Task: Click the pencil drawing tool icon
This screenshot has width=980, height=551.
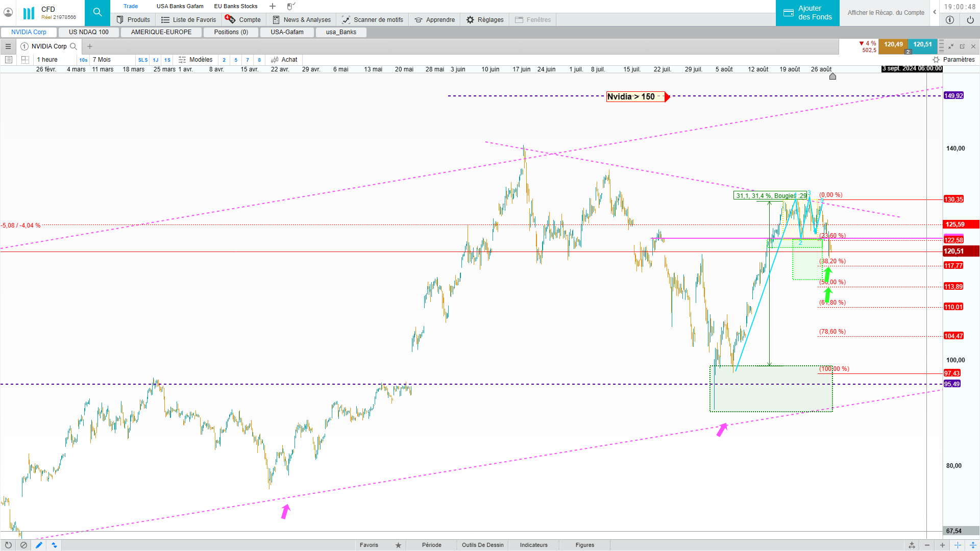Action: coord(39,545)
